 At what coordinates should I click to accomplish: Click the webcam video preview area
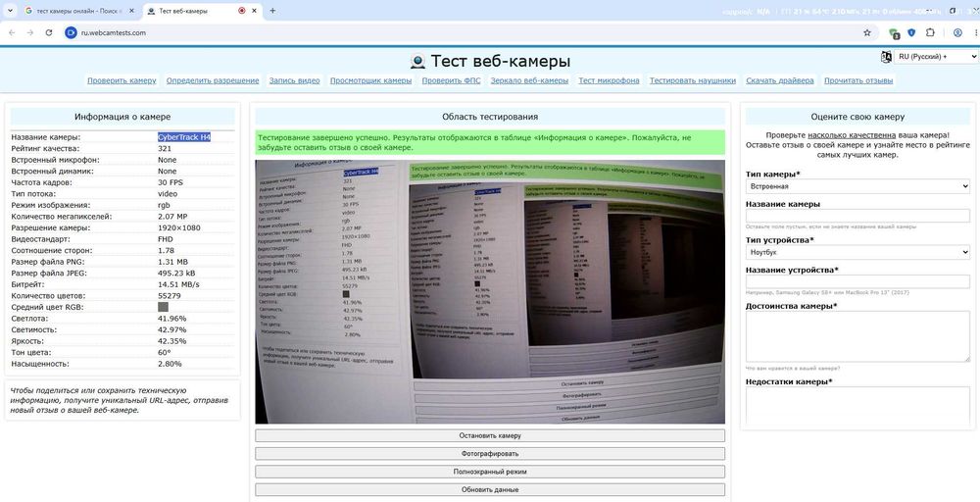tap(490, 292)
